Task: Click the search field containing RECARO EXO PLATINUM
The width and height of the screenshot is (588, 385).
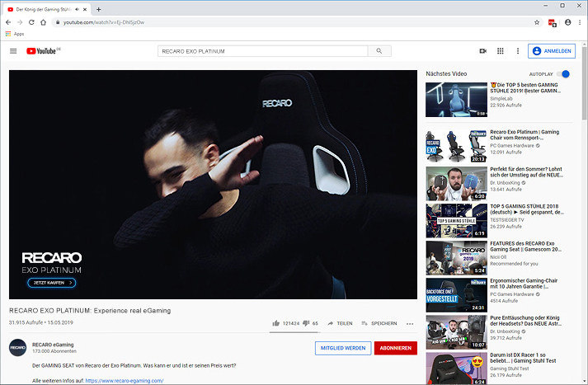Action: click(262, 51)
